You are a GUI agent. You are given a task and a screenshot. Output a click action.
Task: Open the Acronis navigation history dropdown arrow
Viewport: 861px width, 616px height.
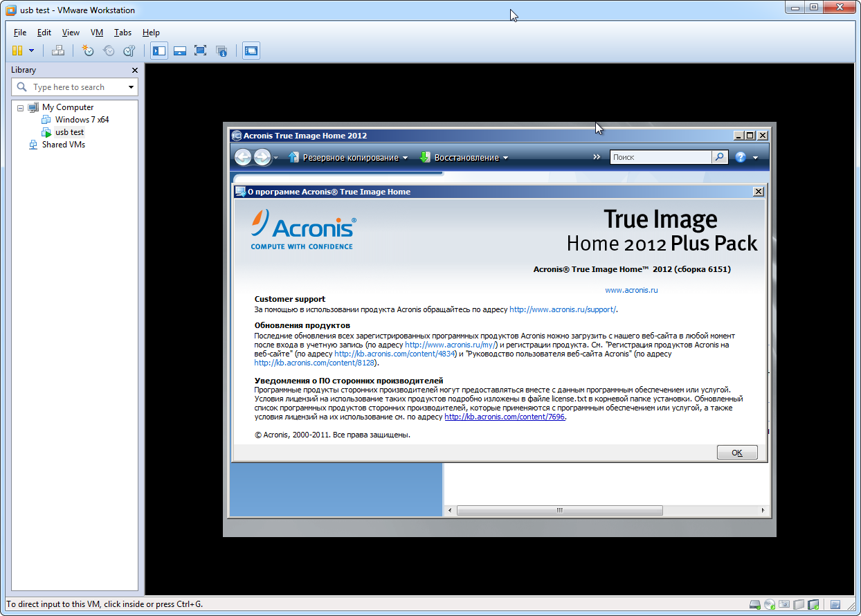(x=275, y=158)
